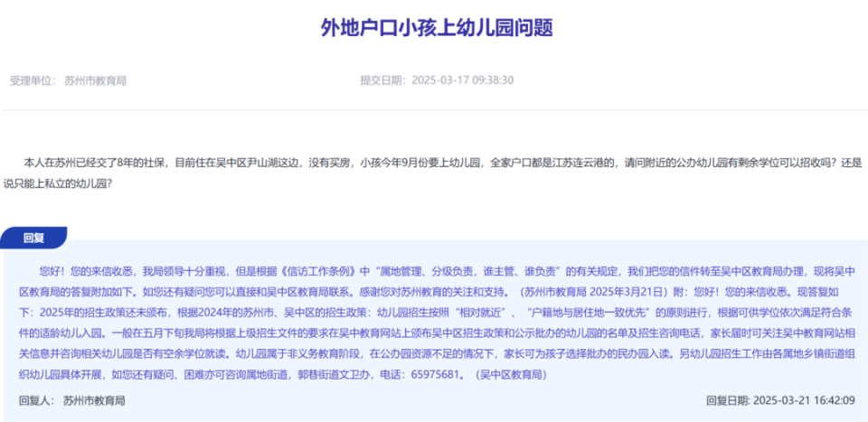Select the 受理单位 label
The width and height of the screenshot is (868, 422).
[x=33, y=80]
